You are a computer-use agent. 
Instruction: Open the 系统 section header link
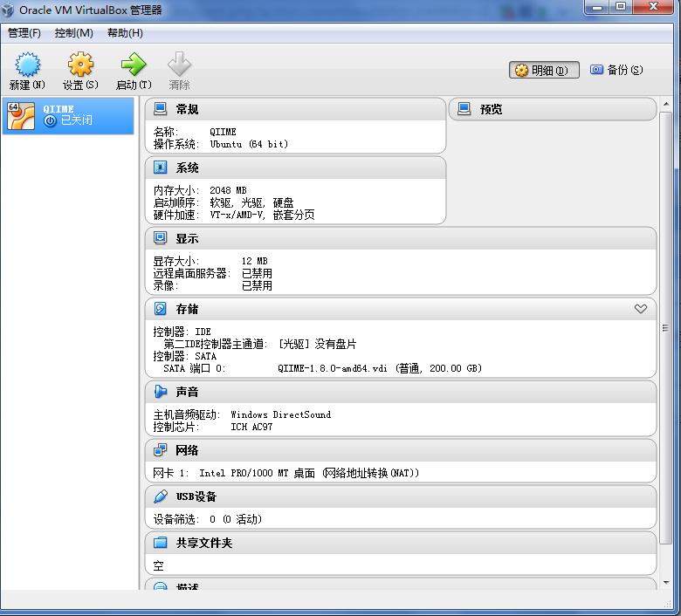(x=187, y=168)
